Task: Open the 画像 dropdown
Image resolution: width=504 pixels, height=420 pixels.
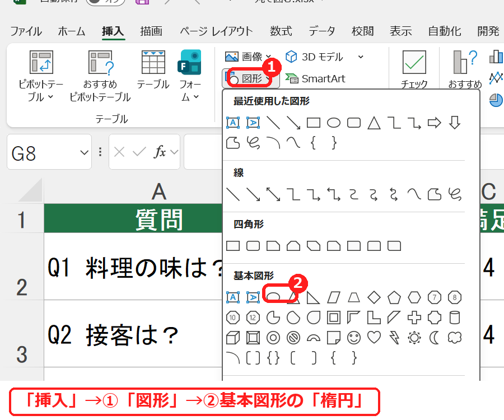Action: 248,57
